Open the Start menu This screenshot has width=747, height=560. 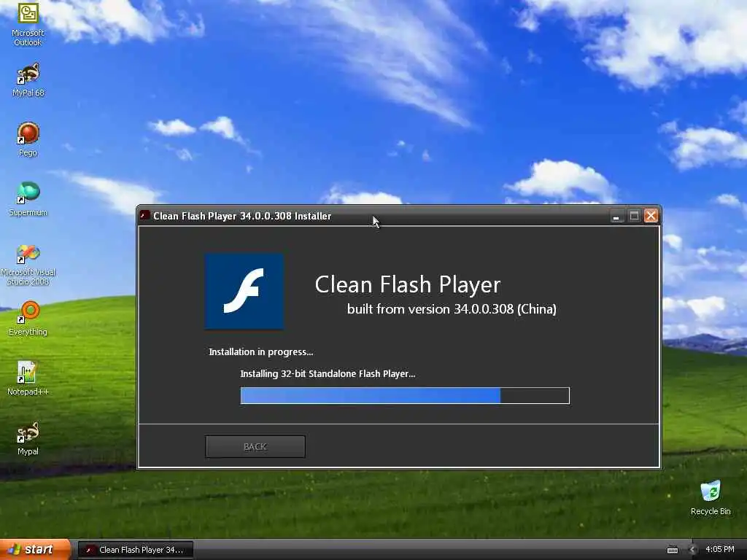[35, 549]
